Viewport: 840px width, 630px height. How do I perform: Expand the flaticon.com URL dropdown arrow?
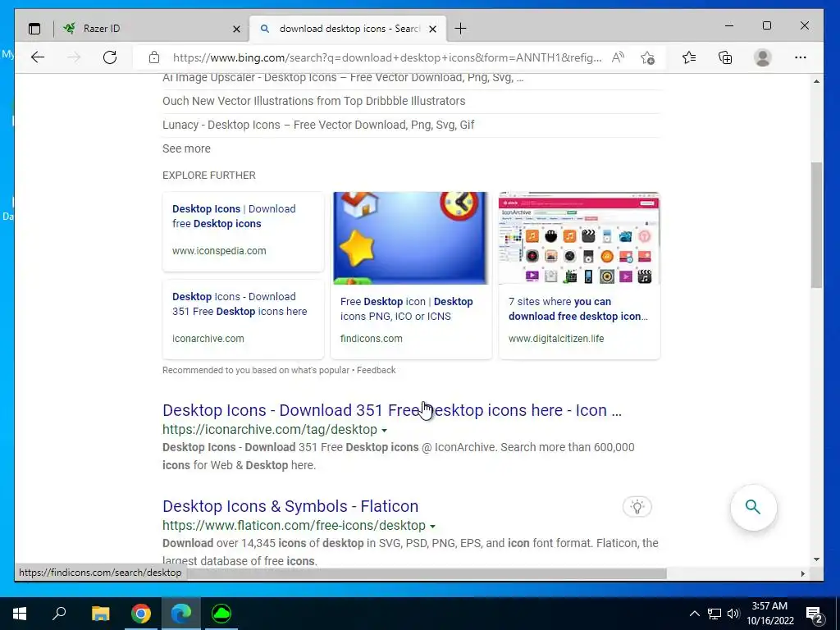432,526
